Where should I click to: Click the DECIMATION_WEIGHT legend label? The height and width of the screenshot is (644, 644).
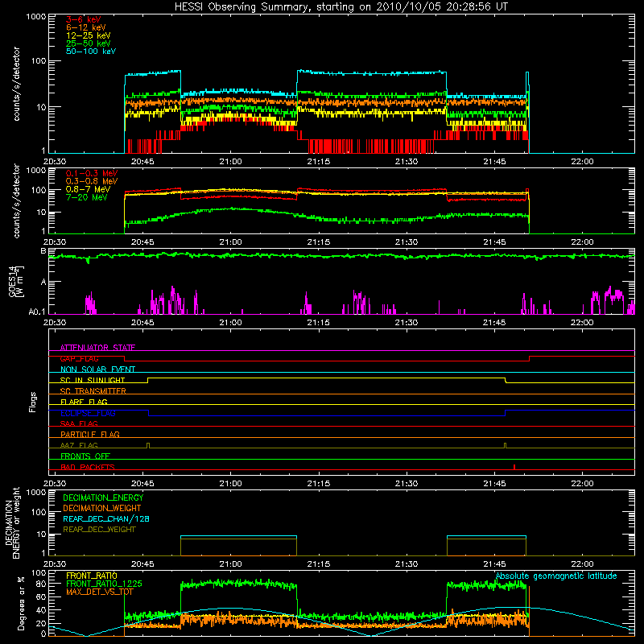click(x=102, y=508)
